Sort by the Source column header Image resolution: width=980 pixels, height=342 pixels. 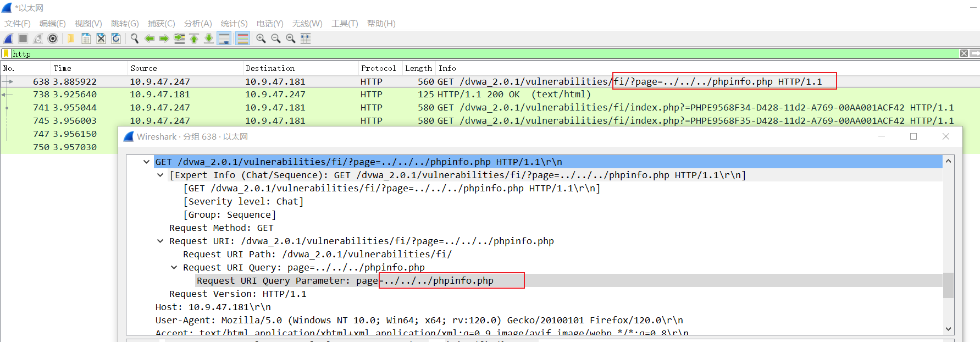click(x=185, y=68)
